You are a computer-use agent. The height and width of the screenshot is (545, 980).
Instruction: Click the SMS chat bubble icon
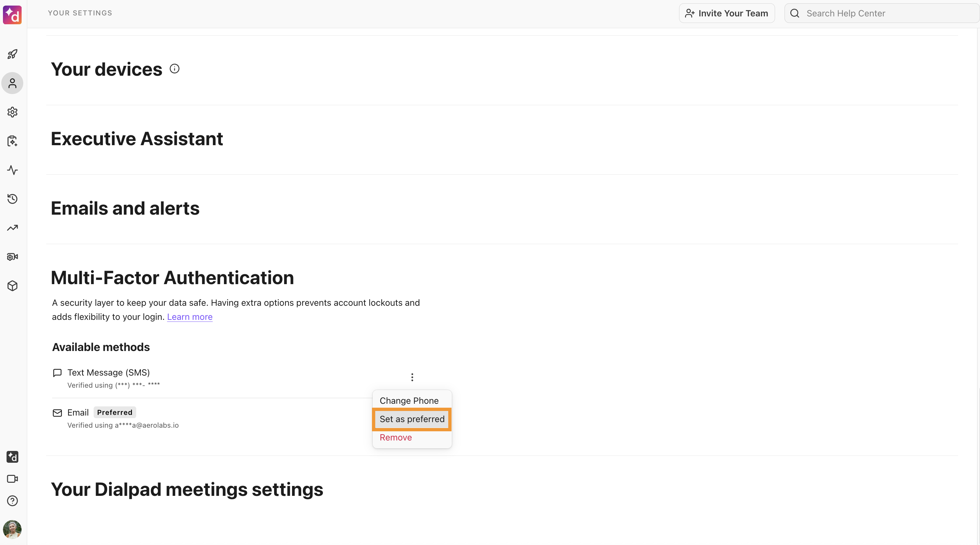pos(57,373)
